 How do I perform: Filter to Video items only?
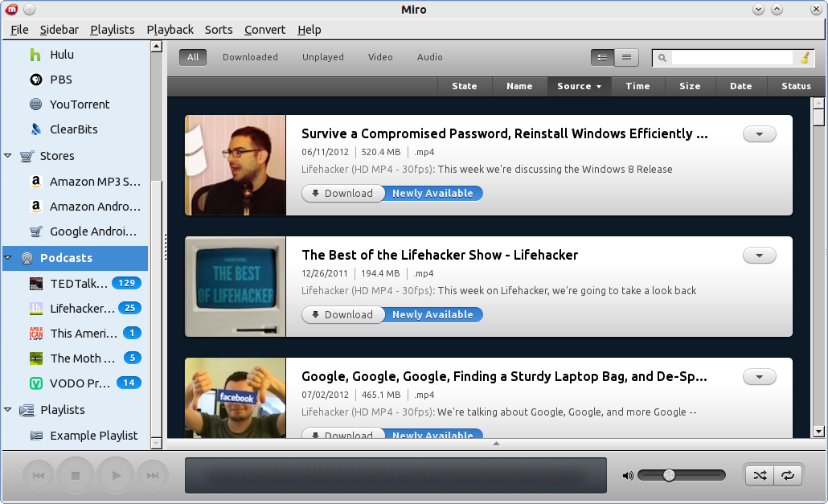(380, 57)
